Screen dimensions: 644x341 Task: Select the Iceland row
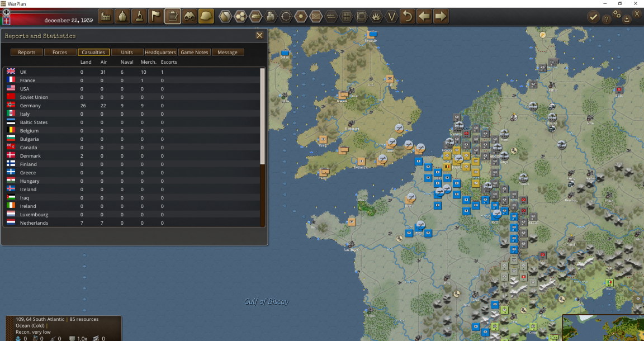[x=131, y=190]
